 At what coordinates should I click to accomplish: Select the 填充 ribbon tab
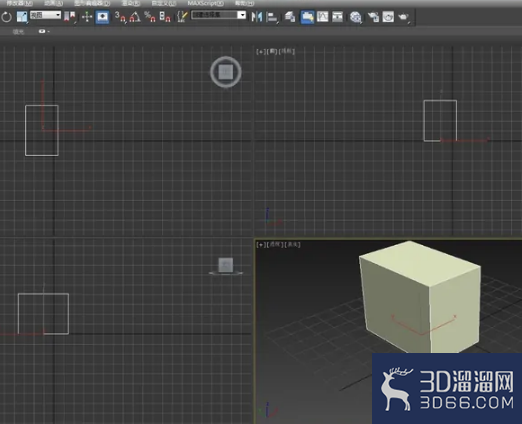(x=18, y=32)
